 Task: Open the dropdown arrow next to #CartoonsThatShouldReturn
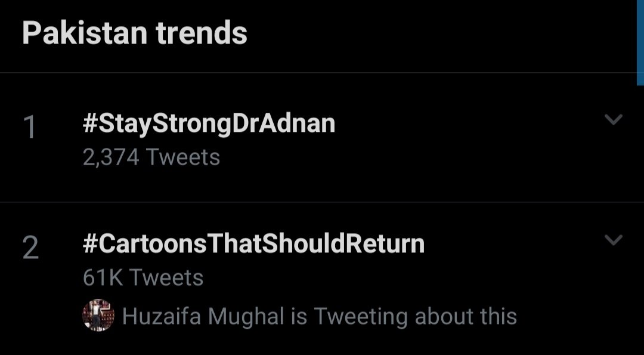(x=613, y=240)
